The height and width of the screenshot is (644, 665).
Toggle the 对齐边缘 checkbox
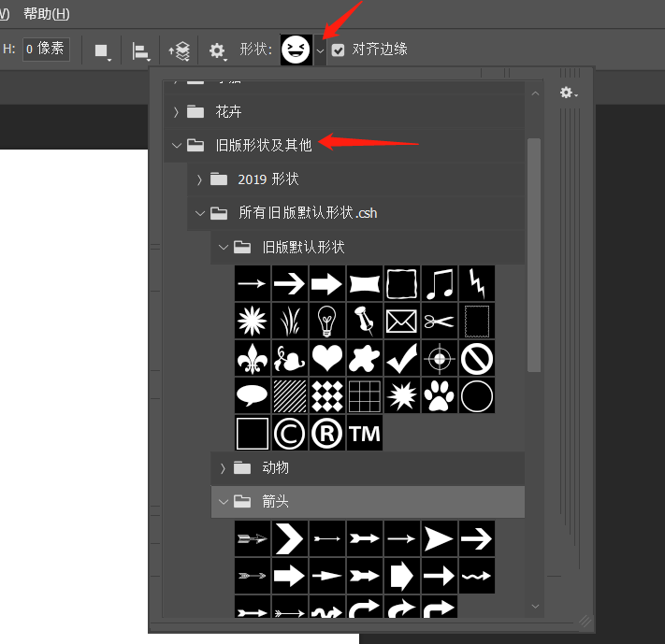(x=338, y=50)
